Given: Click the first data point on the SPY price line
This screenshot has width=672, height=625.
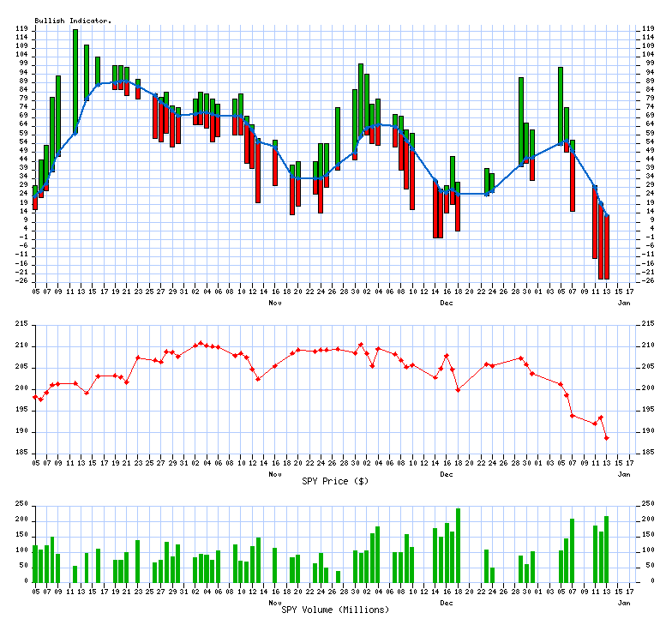Looking at the screenshot, I should [35, 397].
